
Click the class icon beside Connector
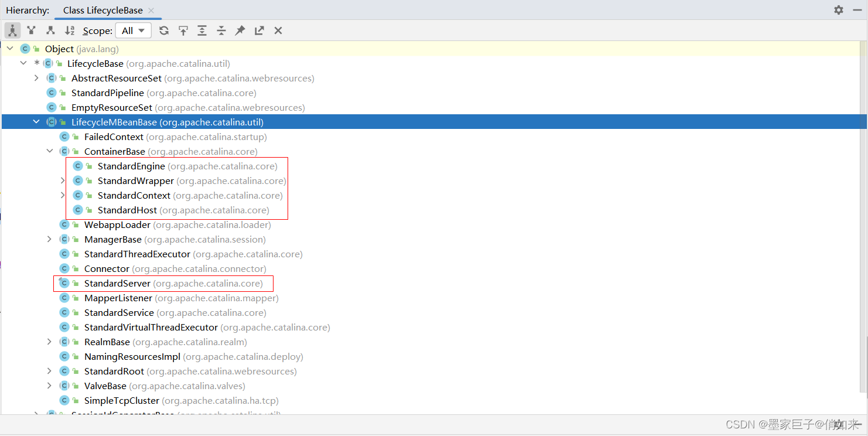coord(64,268)
